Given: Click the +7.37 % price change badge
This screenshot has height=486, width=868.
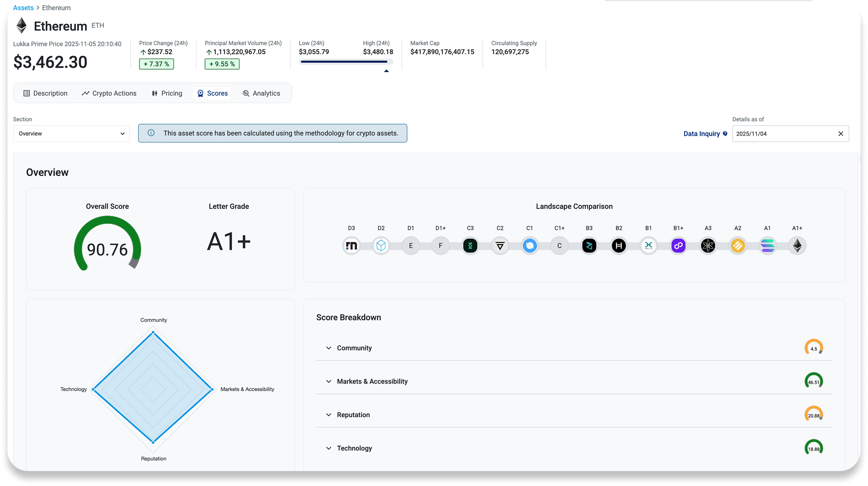Looking at the screenshot, I should tap(156, 64).
